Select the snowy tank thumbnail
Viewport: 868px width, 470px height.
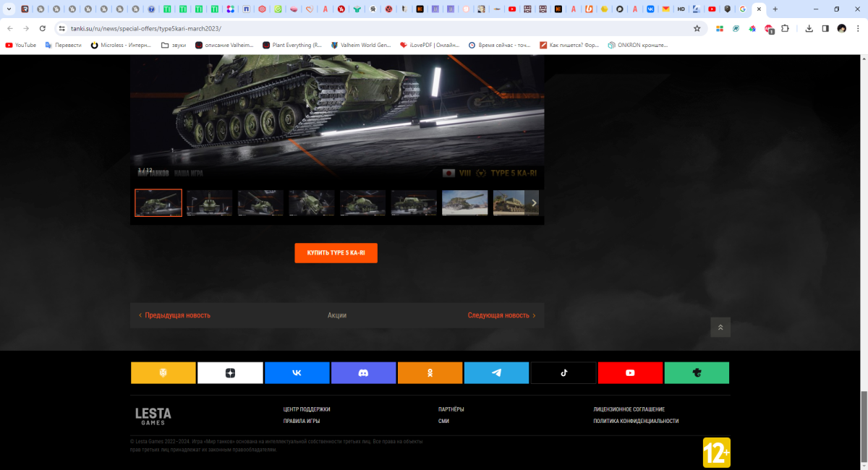[x=464, y=203]
